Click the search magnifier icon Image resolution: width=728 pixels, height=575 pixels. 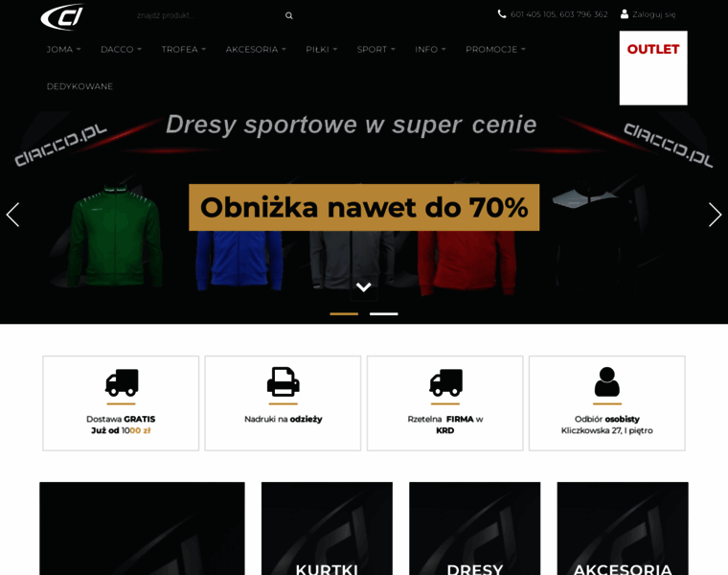coord(288,15)
